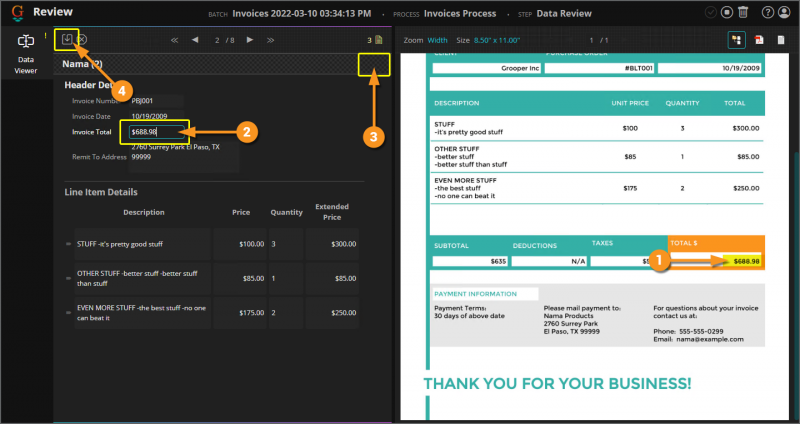Viewport: 800px width, 424px height.
Task: Click highlighted $688.98 total on invoice image
Action: pos(746,261)
